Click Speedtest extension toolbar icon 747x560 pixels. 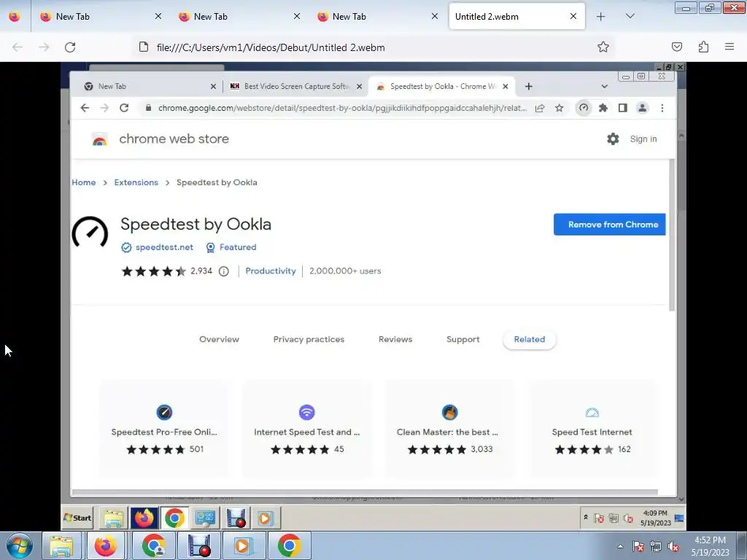click(584, 108)
